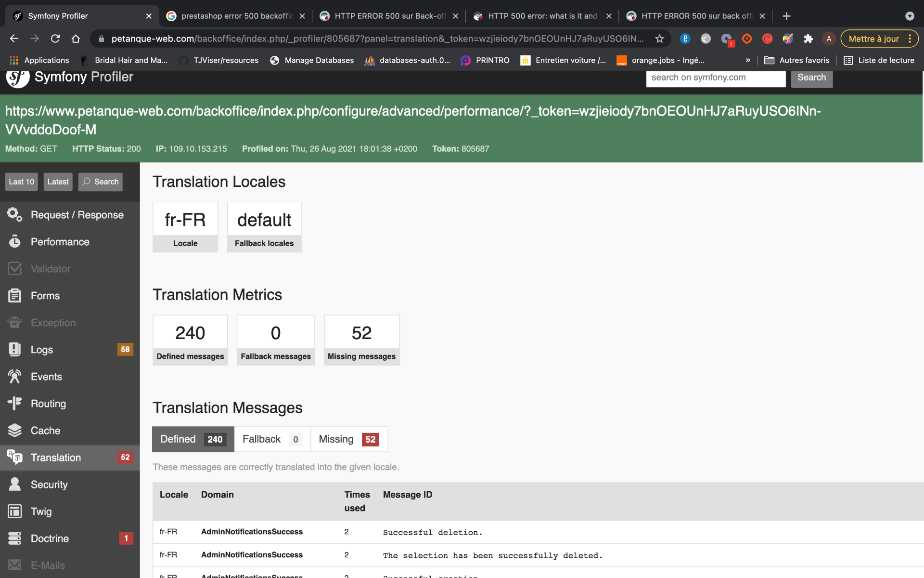Focus the search on symfony.com input
924x578 pixels.
(x=715, y=78)
